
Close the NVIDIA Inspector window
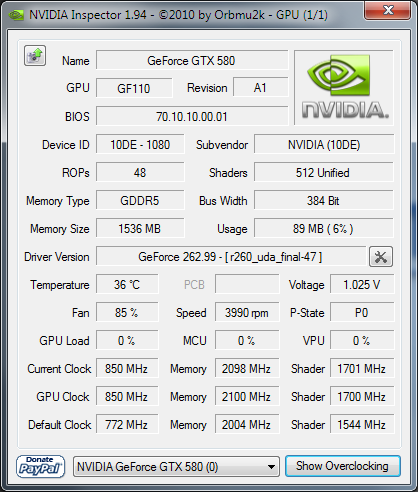[x=387, y=10]
